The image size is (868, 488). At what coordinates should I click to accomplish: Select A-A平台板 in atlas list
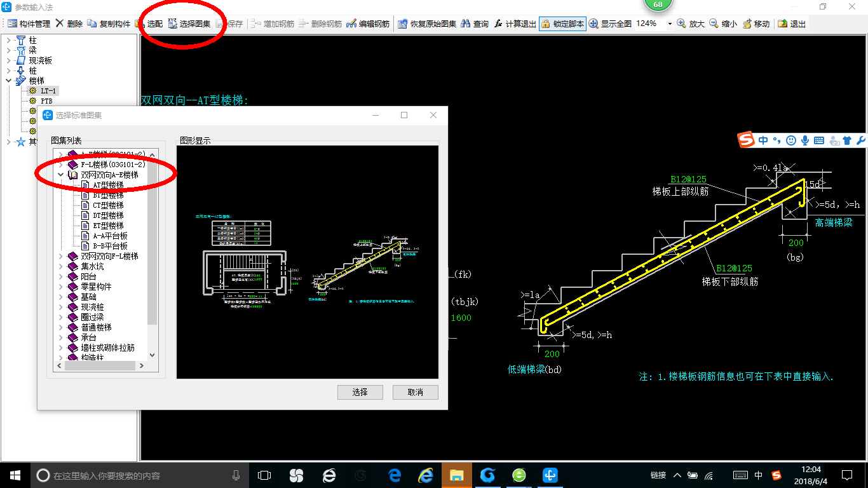(111, 236)
